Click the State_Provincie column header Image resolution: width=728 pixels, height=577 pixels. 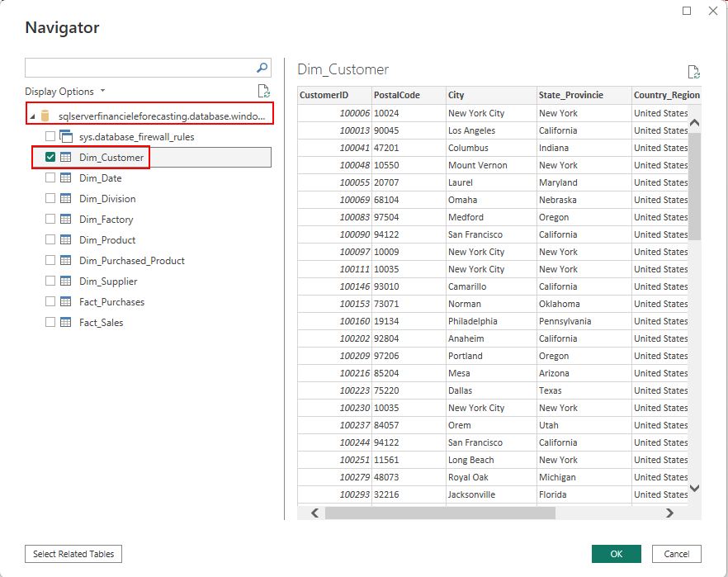click(584, 95)
